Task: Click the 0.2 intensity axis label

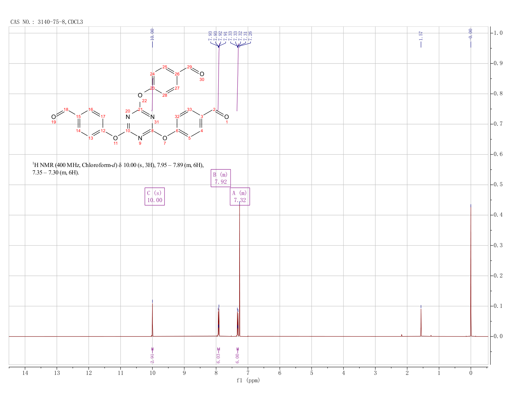Action: pyautogui.click(x=498, y=276)
